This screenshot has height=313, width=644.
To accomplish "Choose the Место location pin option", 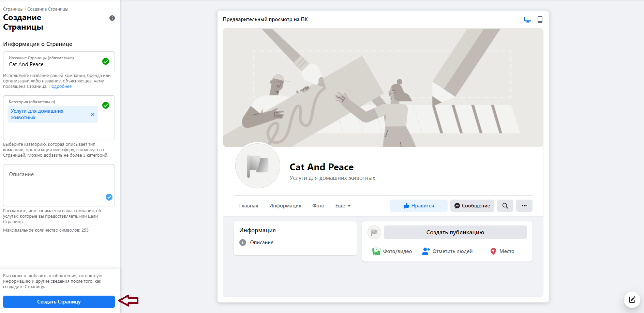I will click(502, 251).
